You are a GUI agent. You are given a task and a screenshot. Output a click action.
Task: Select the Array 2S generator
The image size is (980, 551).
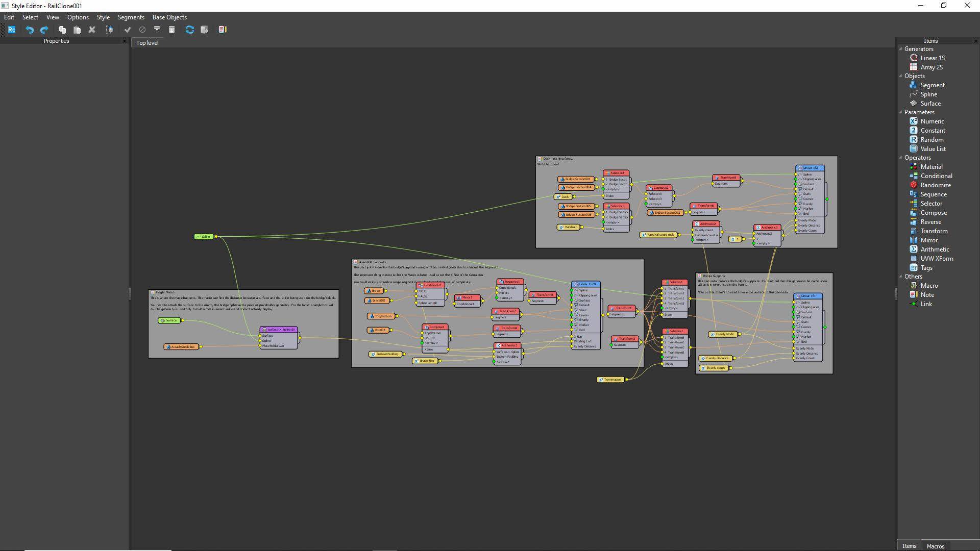[931, 67]
